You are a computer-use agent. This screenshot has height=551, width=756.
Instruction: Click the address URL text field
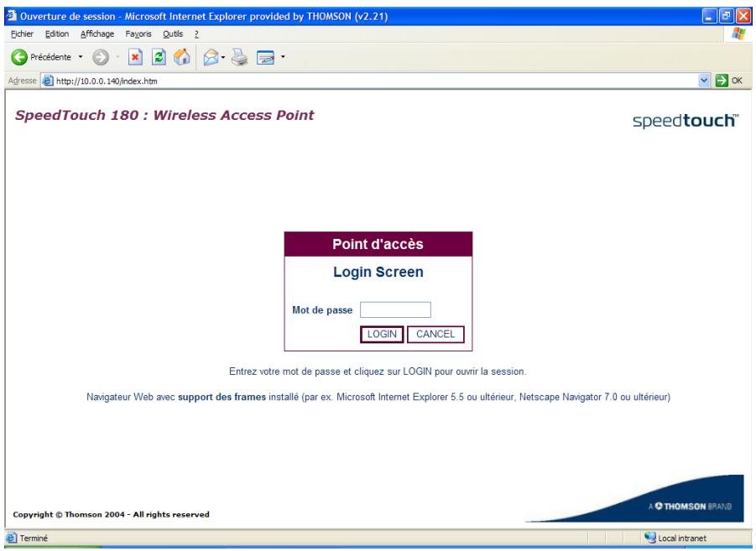pos(376,81)
